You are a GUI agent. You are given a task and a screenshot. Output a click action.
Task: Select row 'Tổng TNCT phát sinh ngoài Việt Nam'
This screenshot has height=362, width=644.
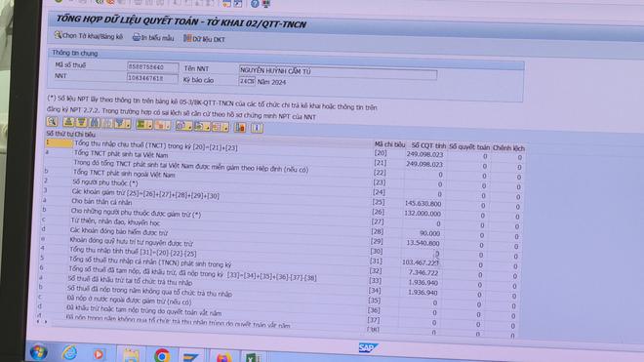point(124,174)
